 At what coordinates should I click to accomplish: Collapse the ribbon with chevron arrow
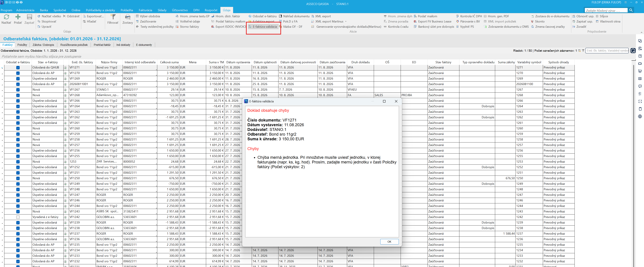click(x=641, y=32)
